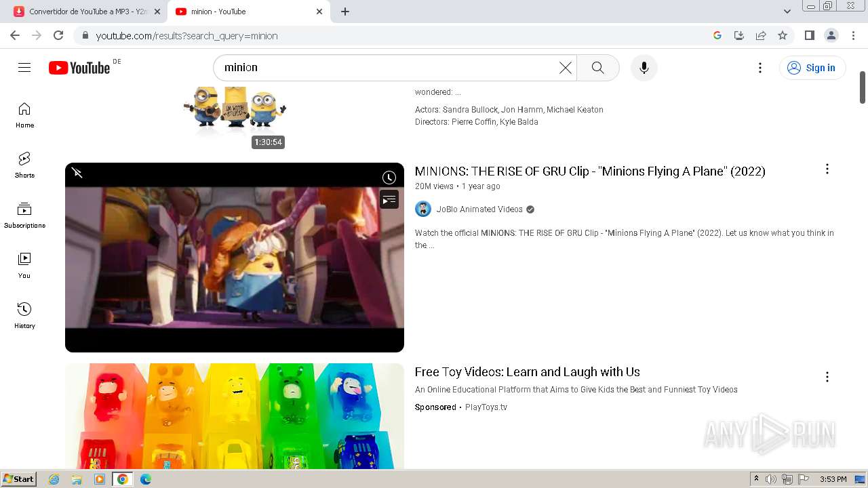Open MINIONS: THE RISE OF GRU Clip title

pos(590,171)
